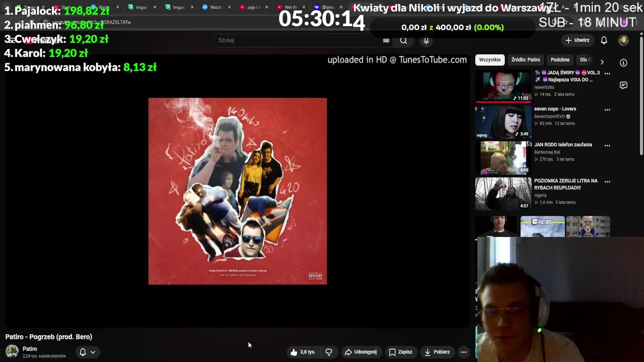
Task: Open more options for seven oops - Lovers
Action: click(607, 109)
